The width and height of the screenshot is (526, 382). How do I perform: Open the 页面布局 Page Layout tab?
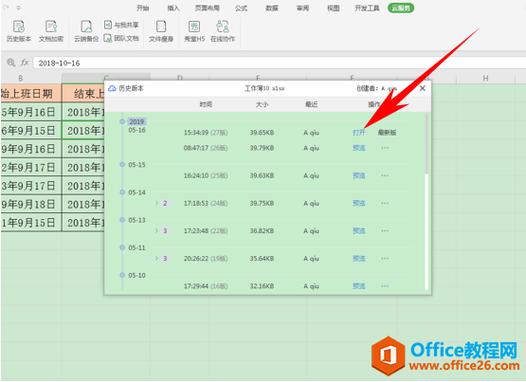[207, 8]
